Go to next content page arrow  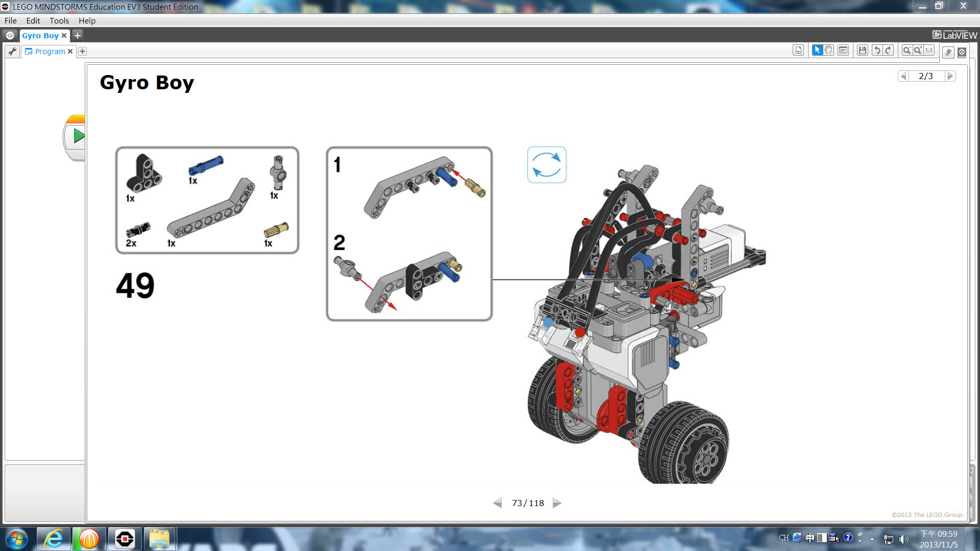tap(950, 76)
